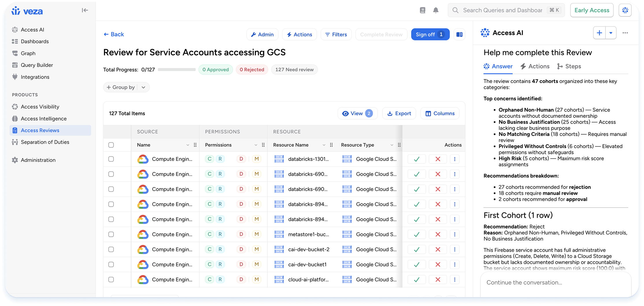
Task: Open the Resource Type column sort dropdown
Action: [392, 145]
